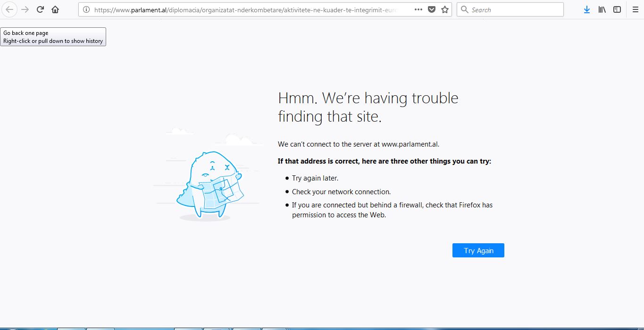Show download progress with the blue arrow
The width and height of the screenshot is (644, 330).
[587, 9]
